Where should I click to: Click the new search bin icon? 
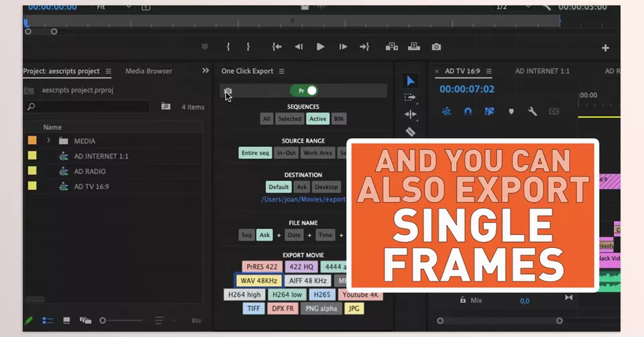coord(166,107)
